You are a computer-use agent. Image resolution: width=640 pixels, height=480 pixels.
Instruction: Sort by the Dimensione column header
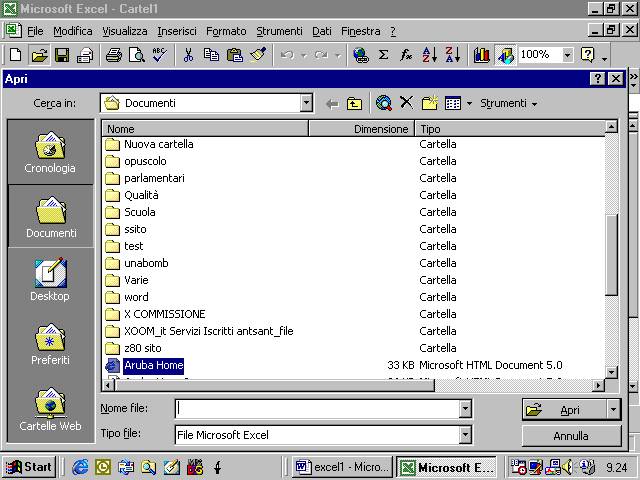(x=362, y=129)
